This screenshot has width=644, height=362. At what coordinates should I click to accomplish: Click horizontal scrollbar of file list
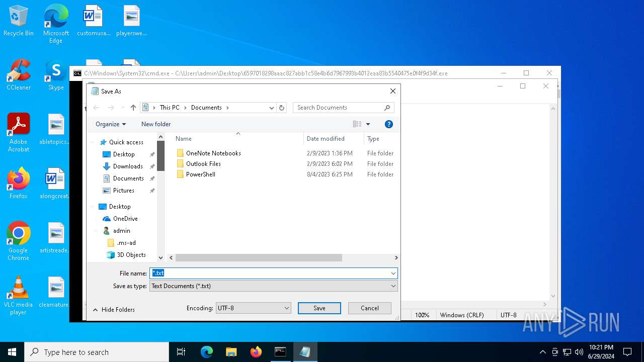(x=259, y=257)
